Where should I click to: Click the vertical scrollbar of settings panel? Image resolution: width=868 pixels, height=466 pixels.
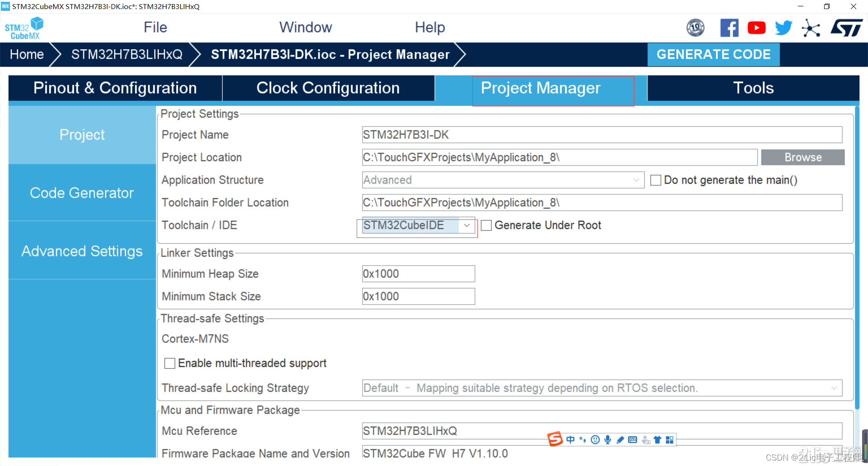click(857, 258)
